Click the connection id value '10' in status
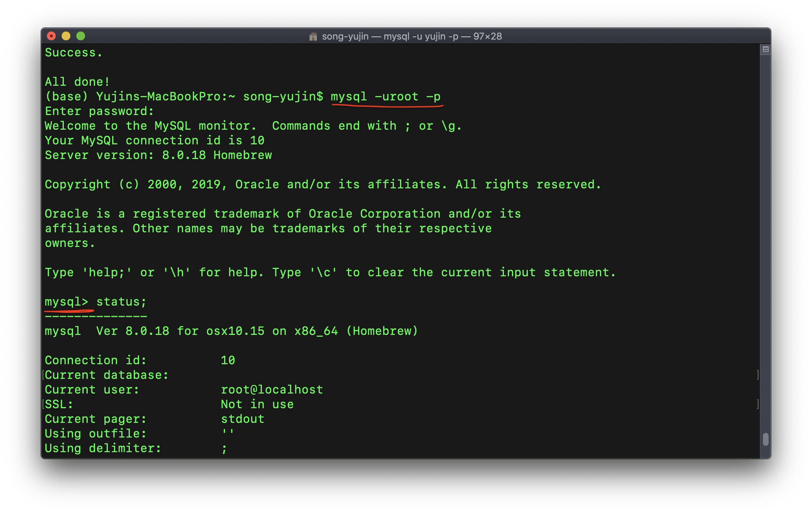The width and height of the screenshot is (812, 513). tap(228, 361)
